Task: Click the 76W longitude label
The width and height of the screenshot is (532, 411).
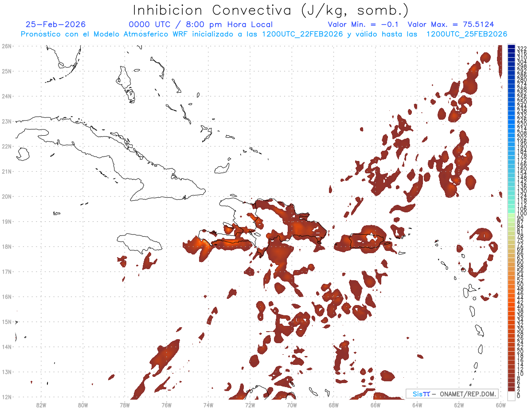Action: 166,405
